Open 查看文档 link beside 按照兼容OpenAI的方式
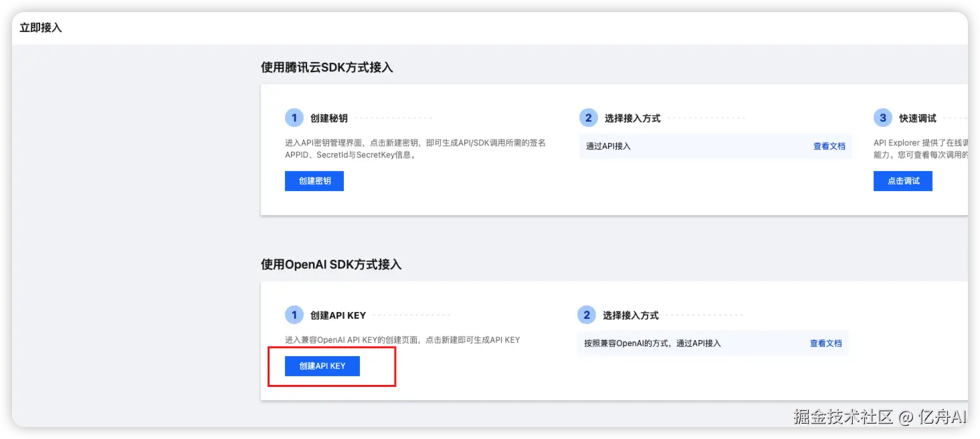 point(826,343)
